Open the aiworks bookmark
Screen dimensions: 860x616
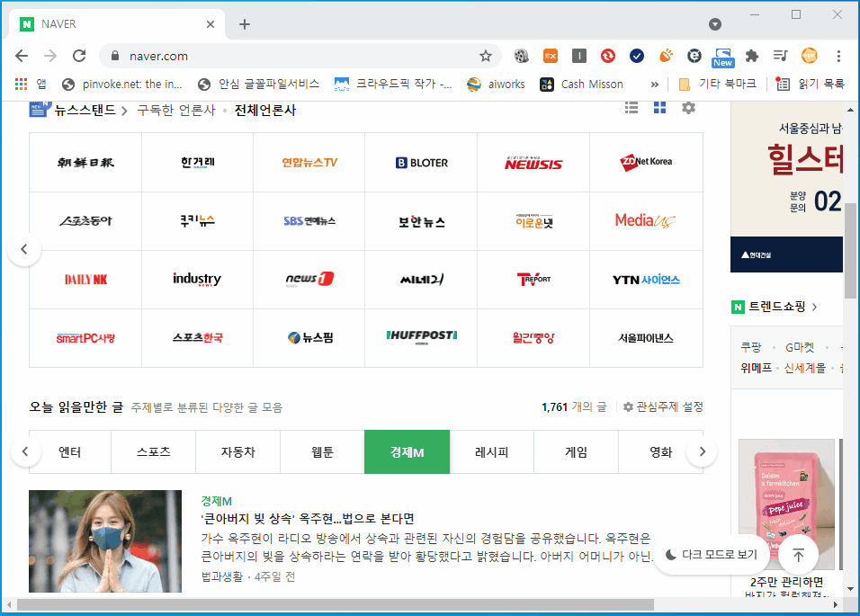pos(496,84)
